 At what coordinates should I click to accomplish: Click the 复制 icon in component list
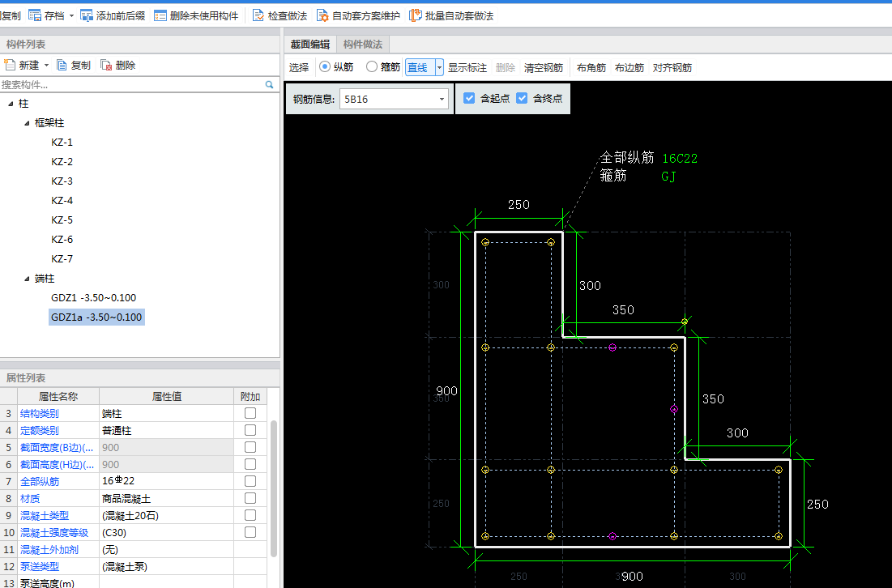point(62,66)
